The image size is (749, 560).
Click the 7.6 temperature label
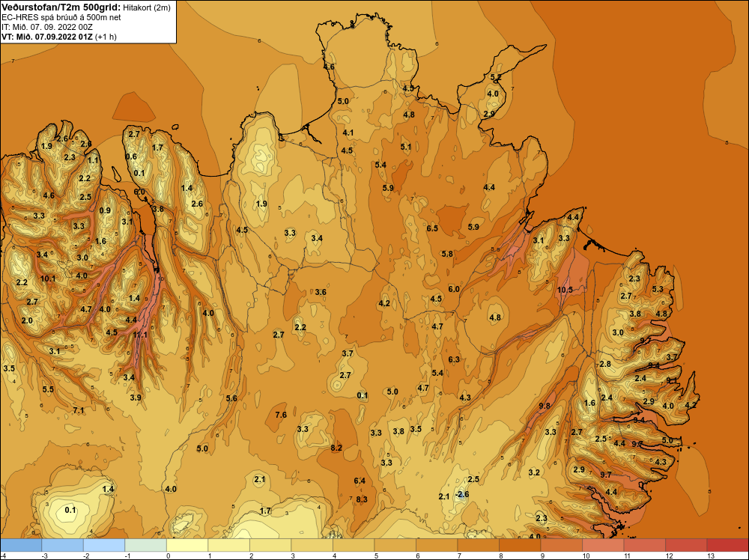click(x=281, y=415)
